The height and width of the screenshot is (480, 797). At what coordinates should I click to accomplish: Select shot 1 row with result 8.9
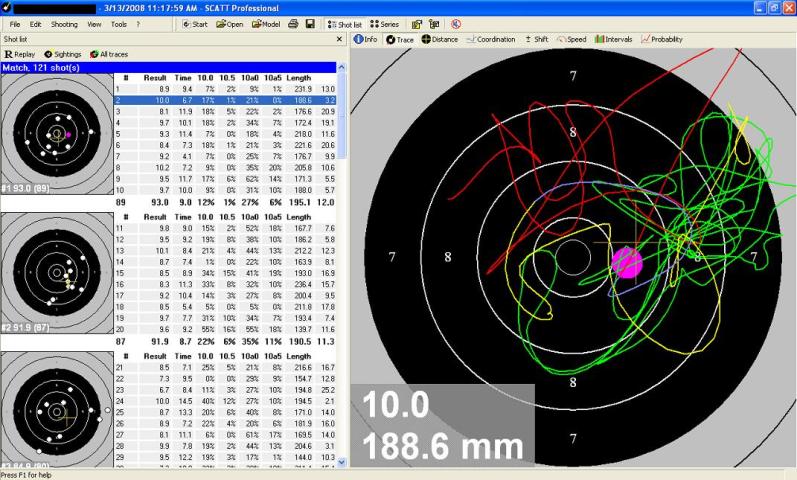(x=225, y=89)
